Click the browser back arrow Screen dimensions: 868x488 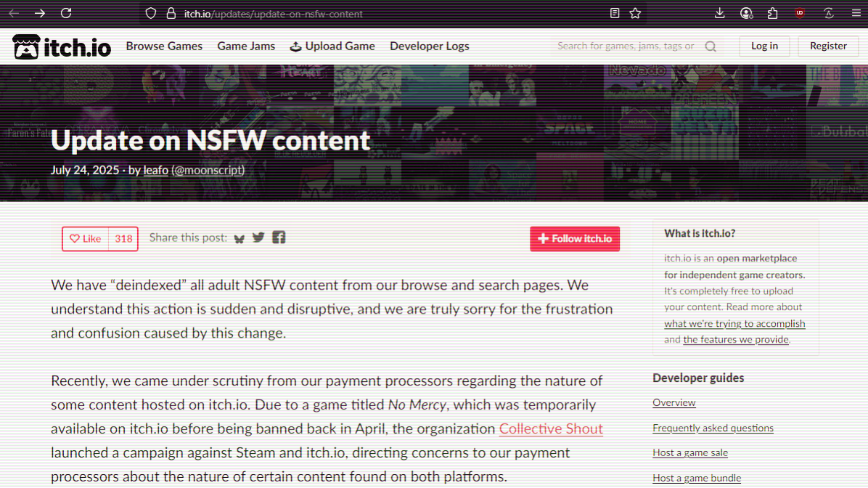click(14, 13)
